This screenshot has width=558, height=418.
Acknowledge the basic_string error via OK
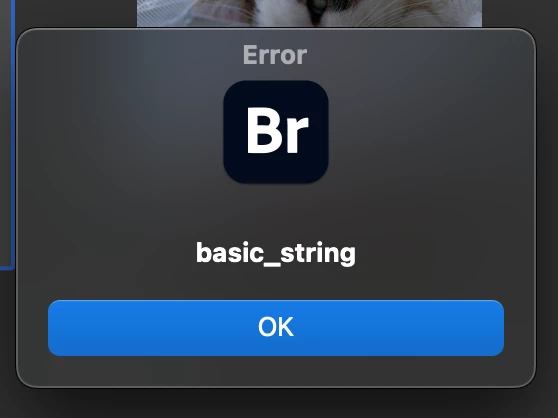(276, 328)
